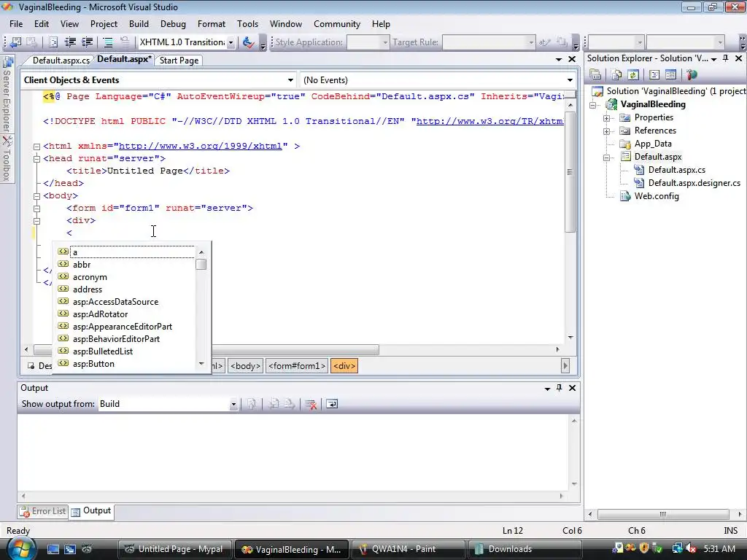Screen dimensions: 747x560
Task: Expand the References folder node
Action: point(606,131)
